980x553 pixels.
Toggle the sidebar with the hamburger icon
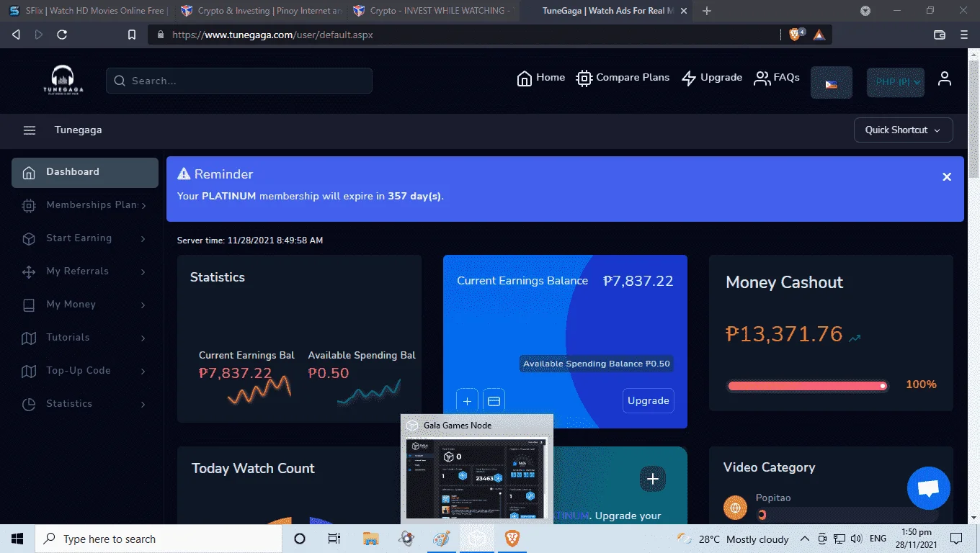tap(30, 130)
